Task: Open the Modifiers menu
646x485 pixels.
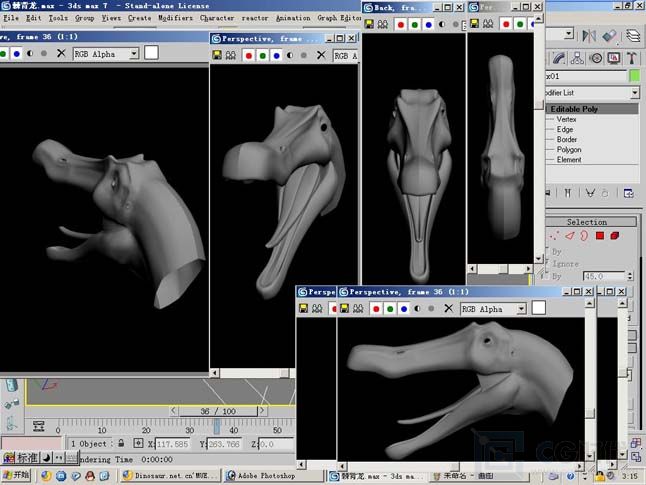Action: point(175,17)
